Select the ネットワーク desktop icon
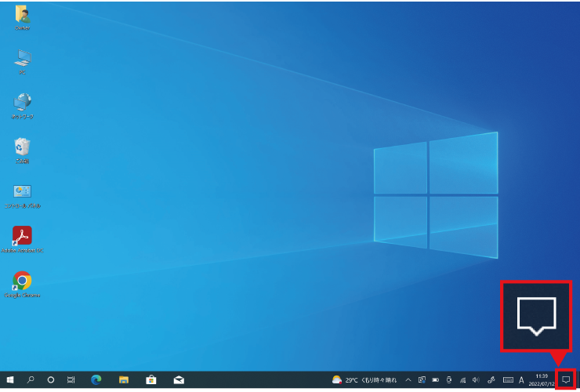This screenshot has height=392, width=580. click(x=22, y=107)
